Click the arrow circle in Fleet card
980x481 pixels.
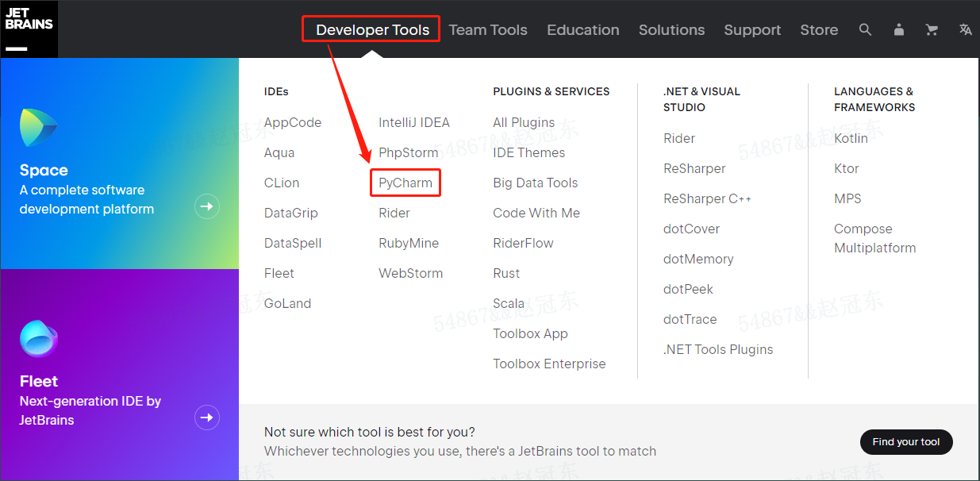click(207, 418)
